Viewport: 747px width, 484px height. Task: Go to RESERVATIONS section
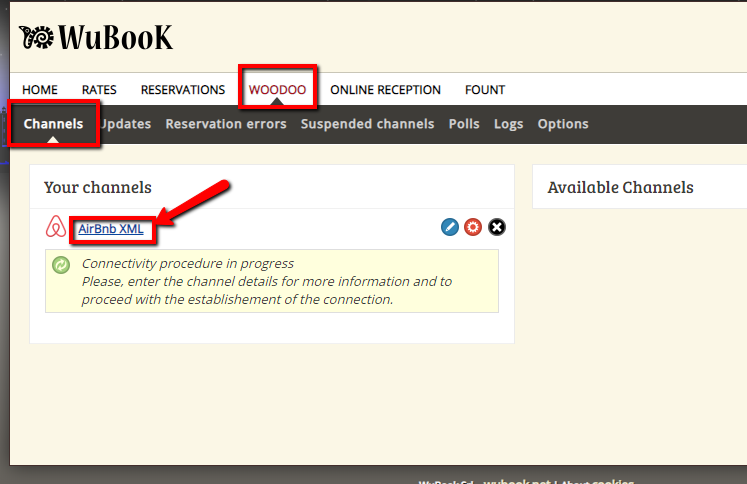183,90
